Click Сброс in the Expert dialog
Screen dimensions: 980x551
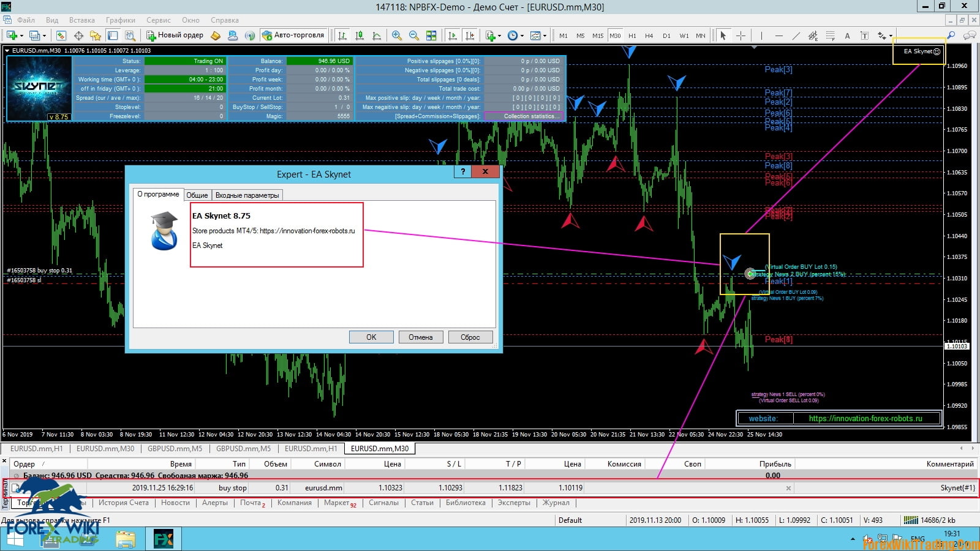point(470,337)
